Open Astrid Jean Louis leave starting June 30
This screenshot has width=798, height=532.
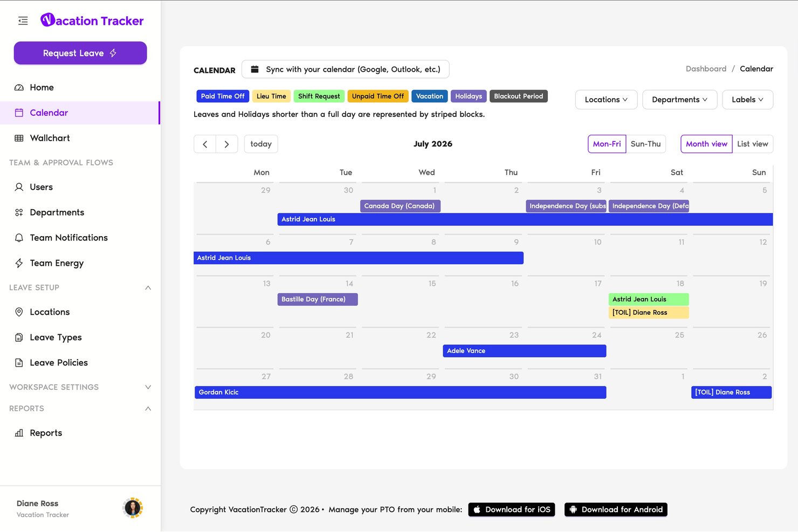click(525, 219)
